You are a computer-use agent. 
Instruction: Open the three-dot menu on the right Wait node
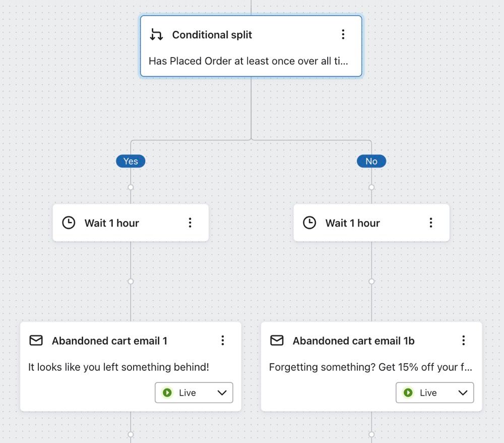click(431, 222)
